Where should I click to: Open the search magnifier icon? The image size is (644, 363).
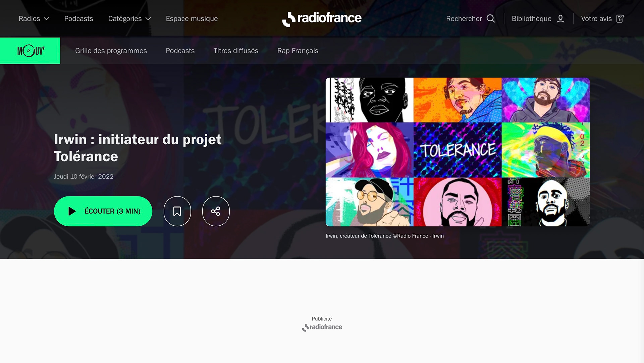(x=491, y=18)
